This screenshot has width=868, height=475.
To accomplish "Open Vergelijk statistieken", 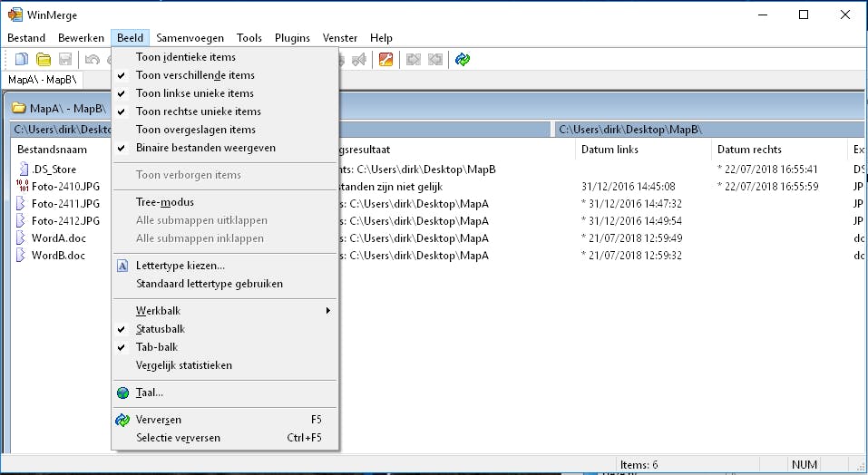I will tap(225, 365).
